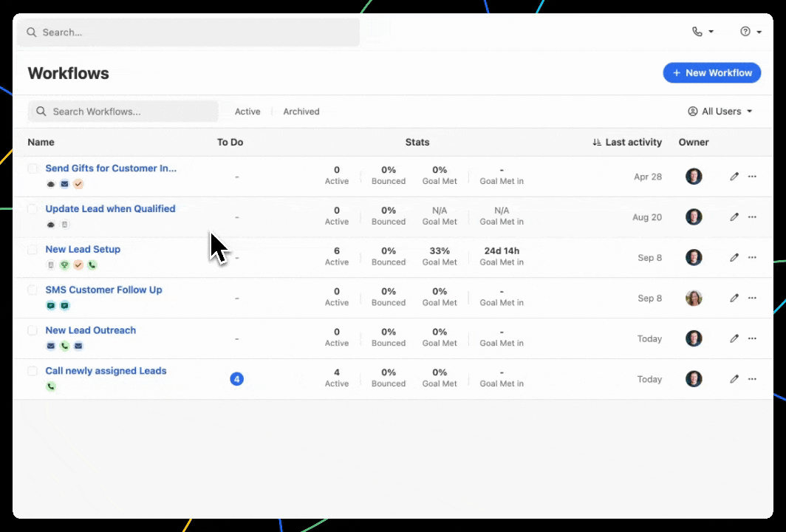Click the checkmark task icon under Send Gifts
This screenshot has width=786, height=532.
tap(78, 184)
